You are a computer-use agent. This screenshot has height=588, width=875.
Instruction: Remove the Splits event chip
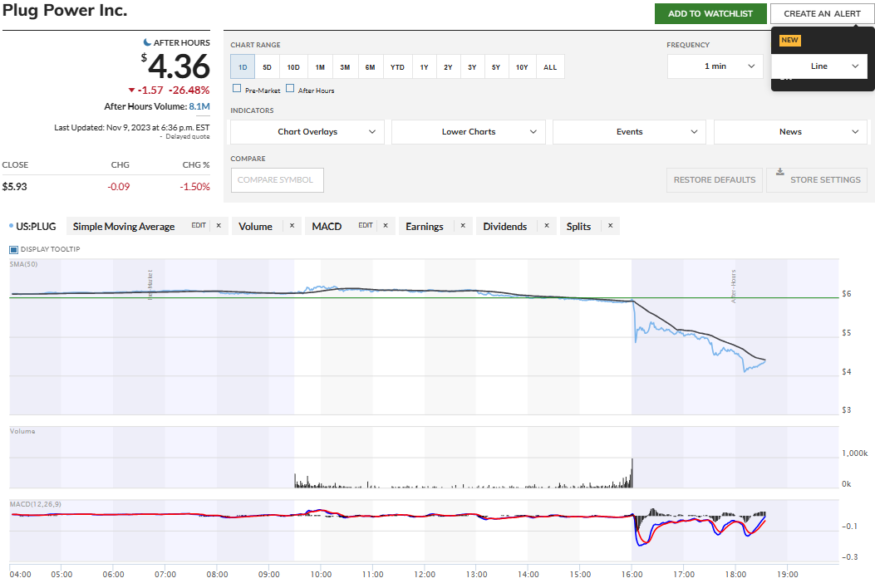pos(611,226)
